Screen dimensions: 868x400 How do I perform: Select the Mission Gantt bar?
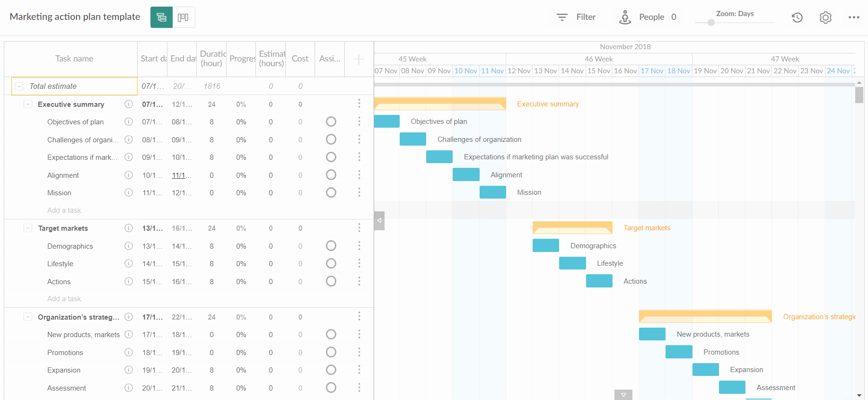[x=493, y=192]
